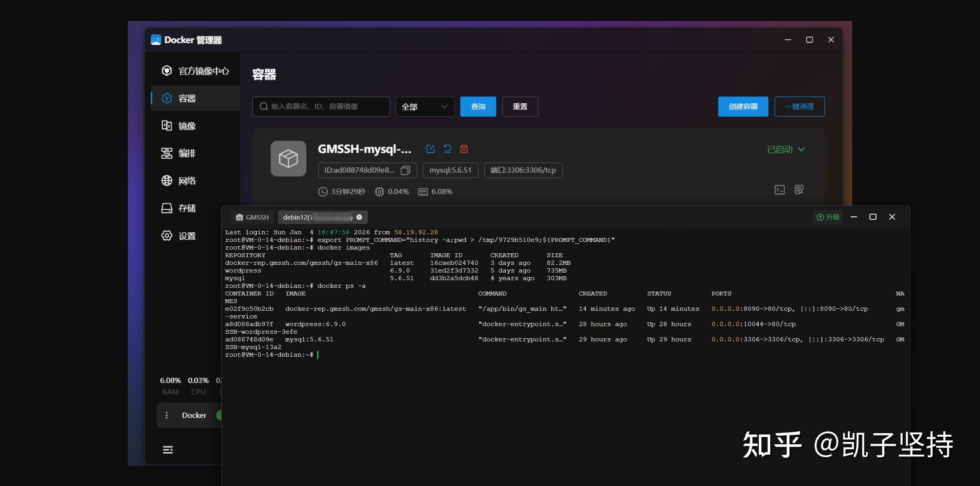Screen dimensions: 980x486
Task: Expand the 已启动 status dropdown
Action: pos(786,150)
